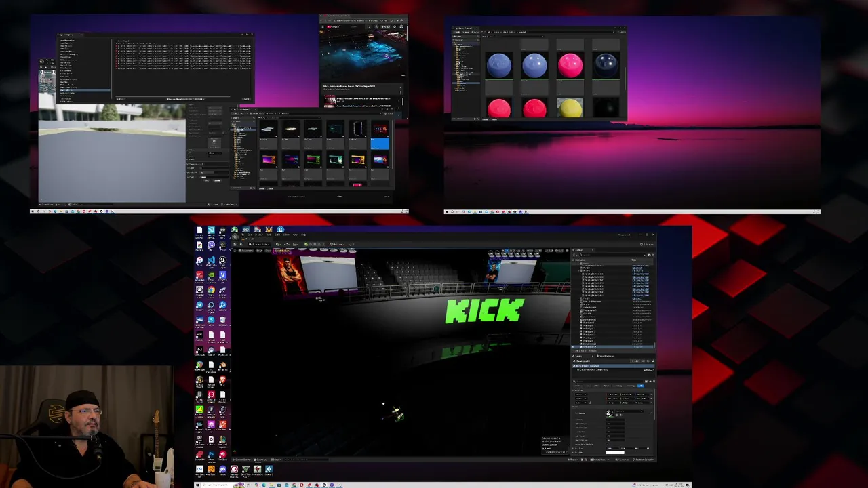The height and width of the screenshot is (488, 868).
Task: Click the white color swatch in Details panel
Action: (x=615, y=453)
